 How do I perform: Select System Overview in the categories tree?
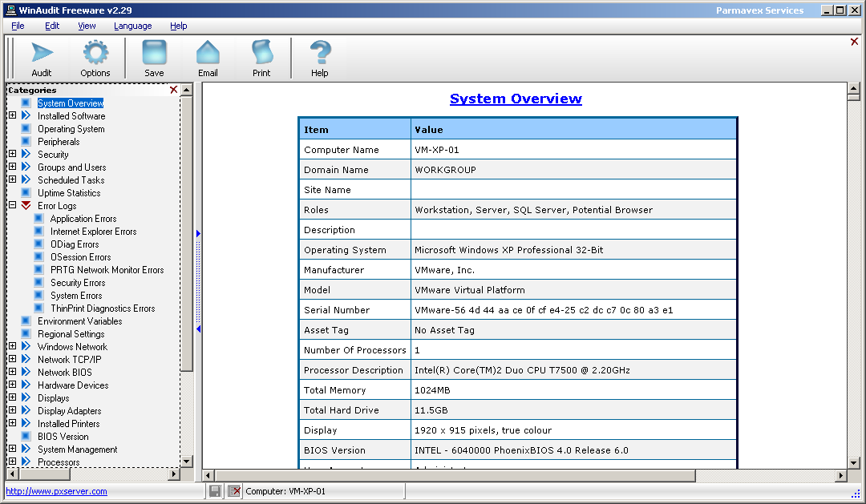(x=71, y=103)
